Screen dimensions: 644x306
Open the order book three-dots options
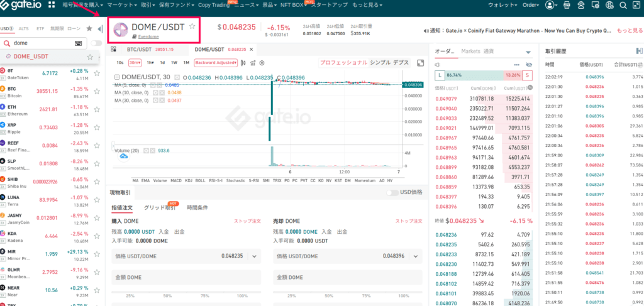click(517, 65)
